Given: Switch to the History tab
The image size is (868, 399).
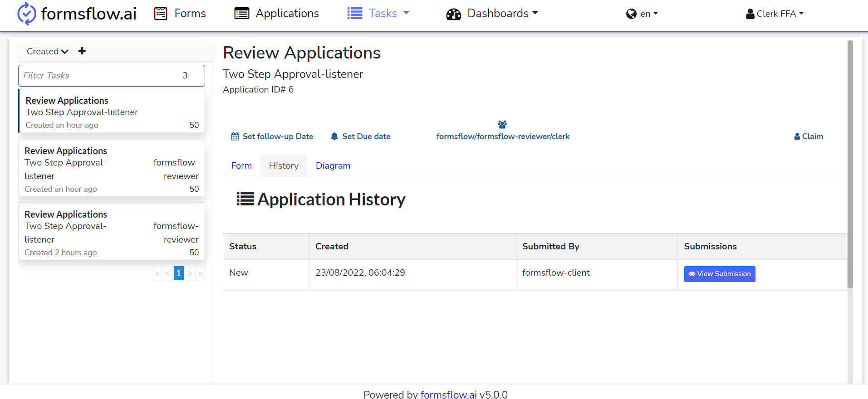Looking at the screenshot, I should 284,166.
